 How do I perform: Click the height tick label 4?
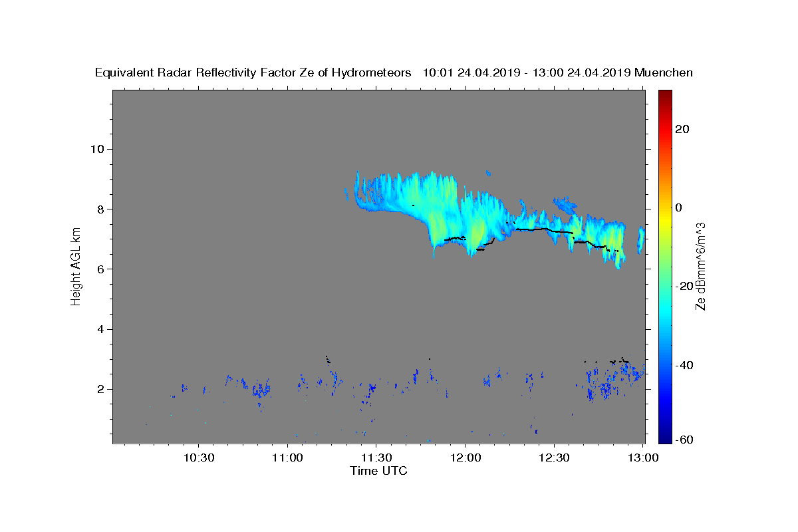click(x=102, y=329)
